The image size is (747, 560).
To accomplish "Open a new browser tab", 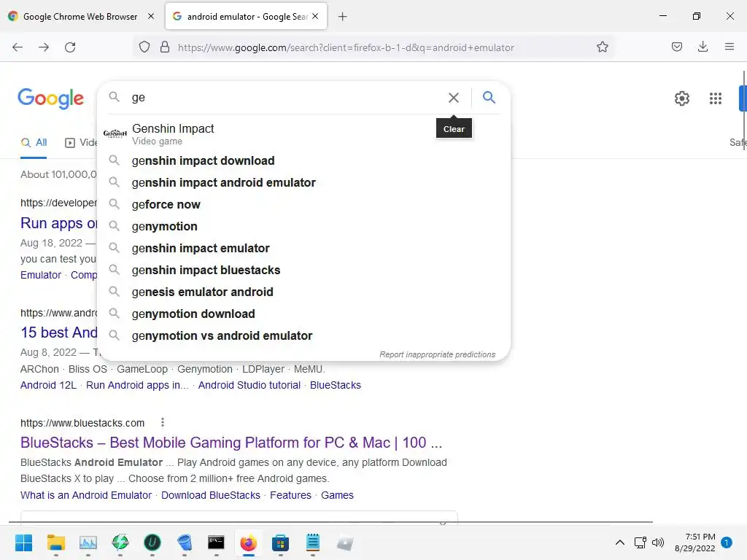I will pos(342,17).
